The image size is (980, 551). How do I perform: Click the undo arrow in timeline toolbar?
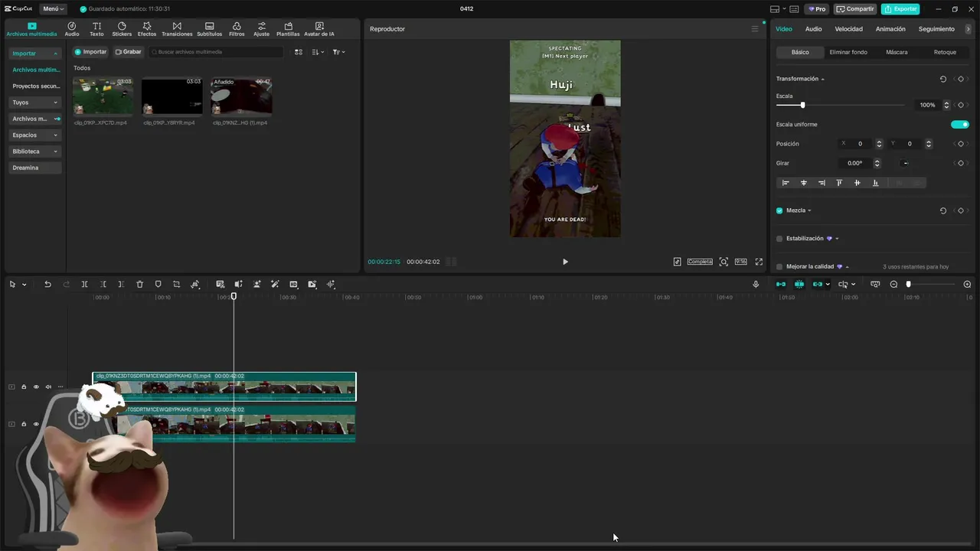[x=47, y=284]
